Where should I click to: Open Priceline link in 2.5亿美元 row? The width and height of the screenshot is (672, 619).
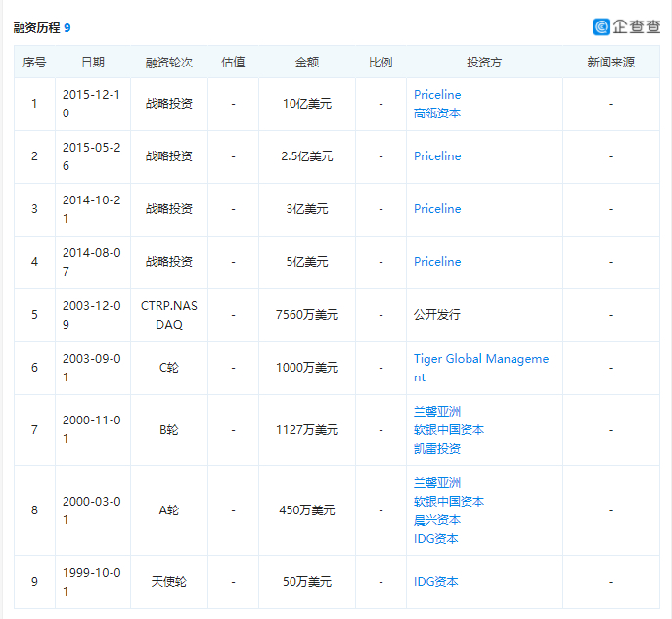click(437, 156)
